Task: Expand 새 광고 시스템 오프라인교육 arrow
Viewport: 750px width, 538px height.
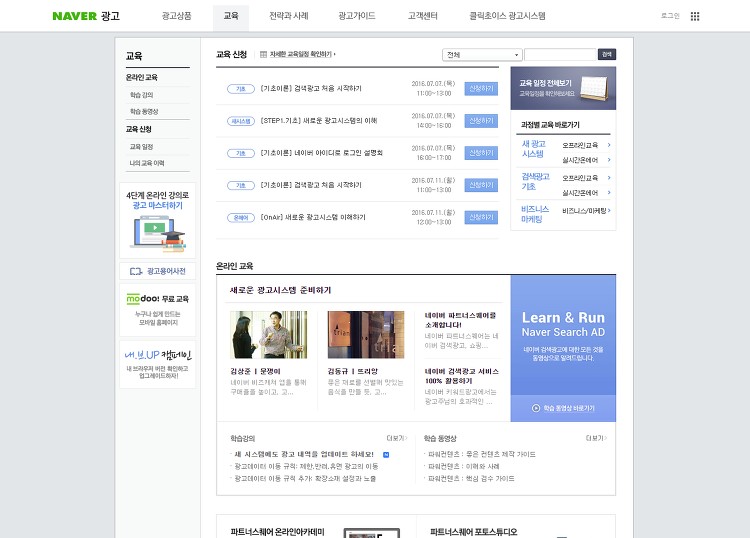Action: [609, 144]
